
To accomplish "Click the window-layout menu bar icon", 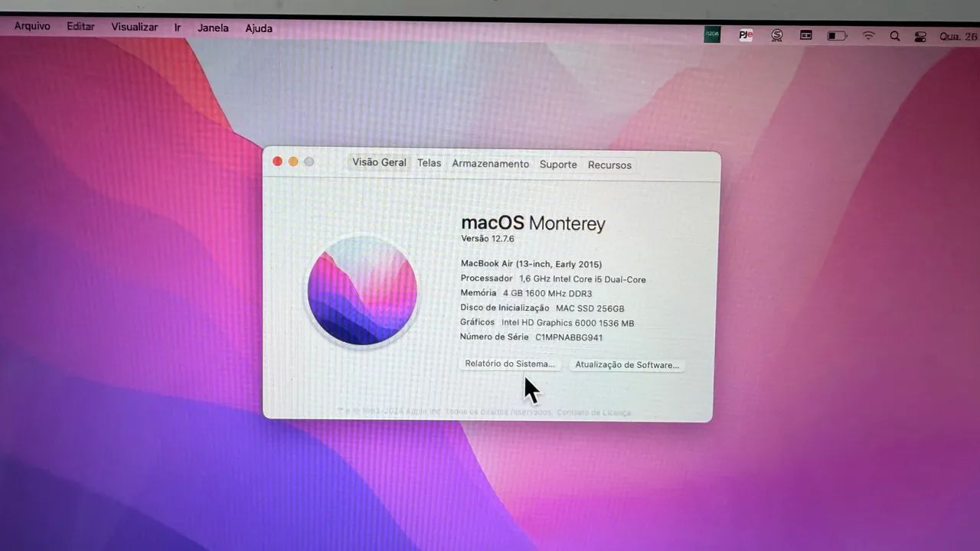I will [806, 35].
